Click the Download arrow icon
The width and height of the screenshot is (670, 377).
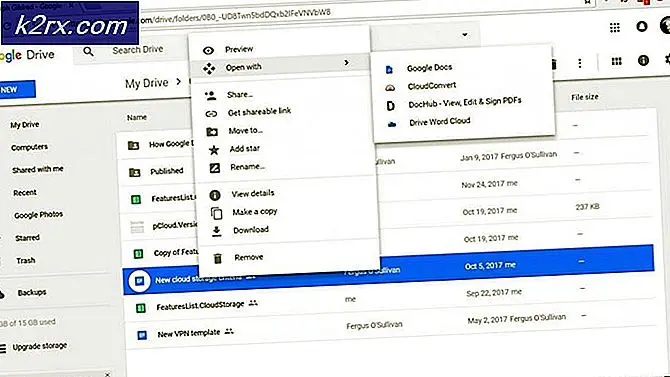tap(217, 231)
